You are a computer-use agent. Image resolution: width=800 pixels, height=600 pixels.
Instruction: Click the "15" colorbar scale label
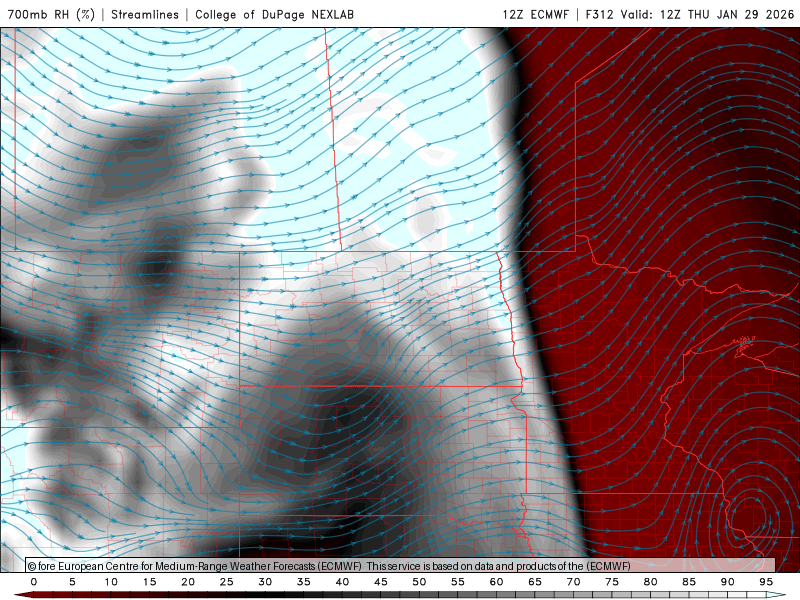(x=149, y=582)
